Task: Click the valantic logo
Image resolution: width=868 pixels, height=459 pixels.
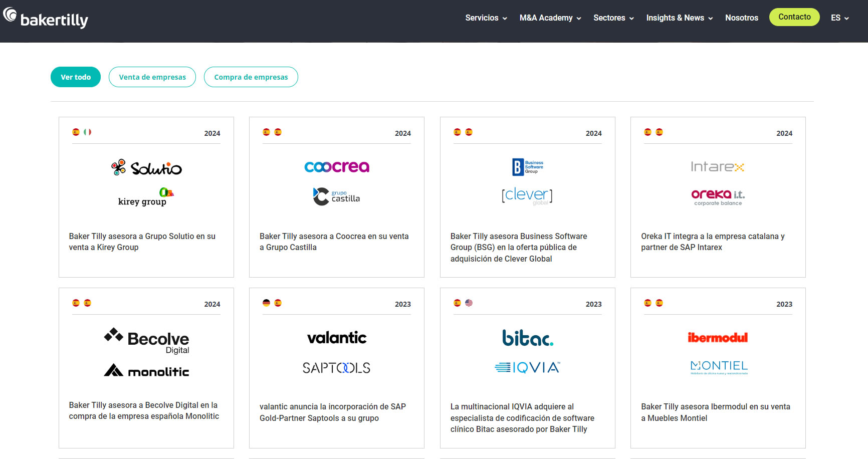Action: [337, 338]
